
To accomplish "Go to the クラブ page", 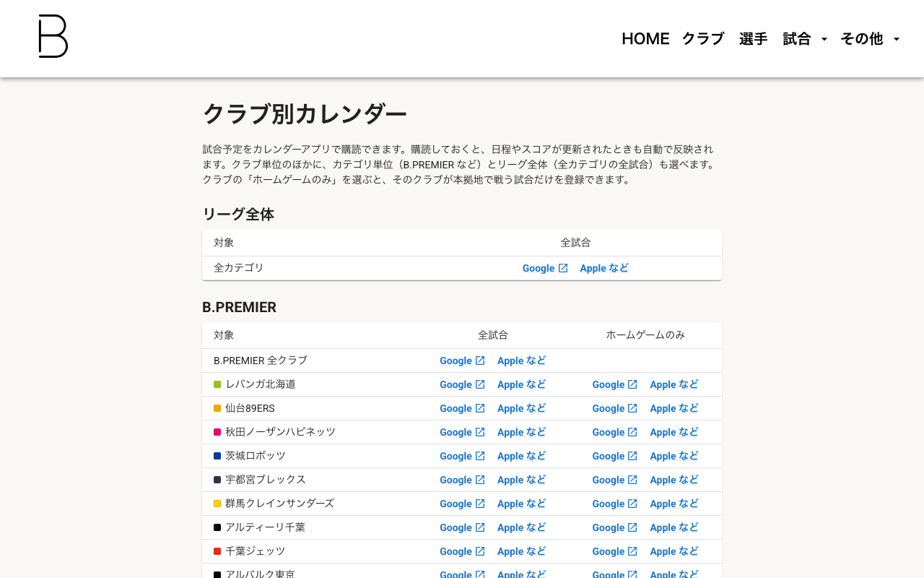I will (703, 39).
